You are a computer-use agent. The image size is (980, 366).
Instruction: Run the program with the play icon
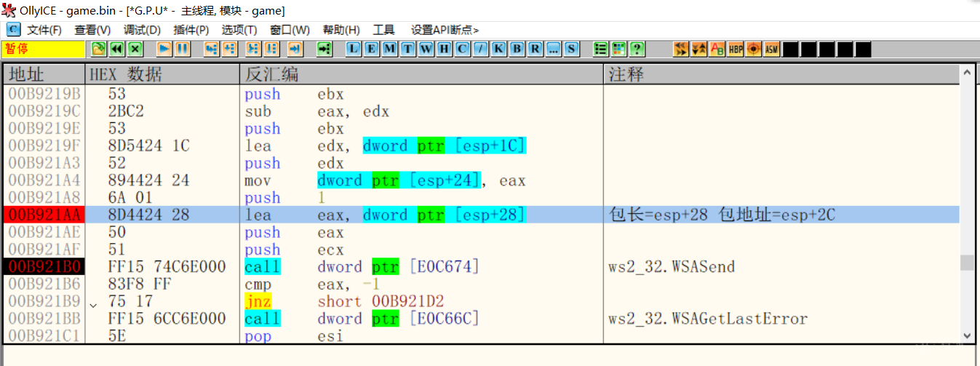[164, 49]
